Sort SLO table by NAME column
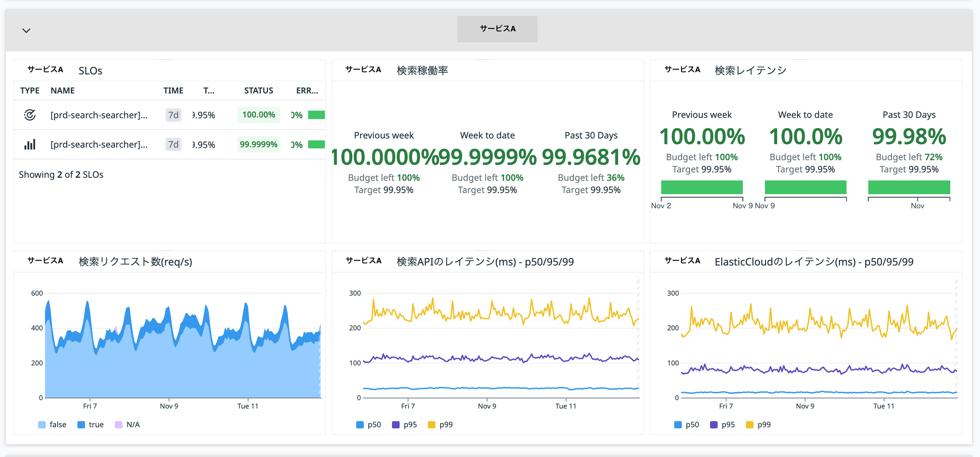The height and width of the screenshot is (457, 980). [63, 90]
